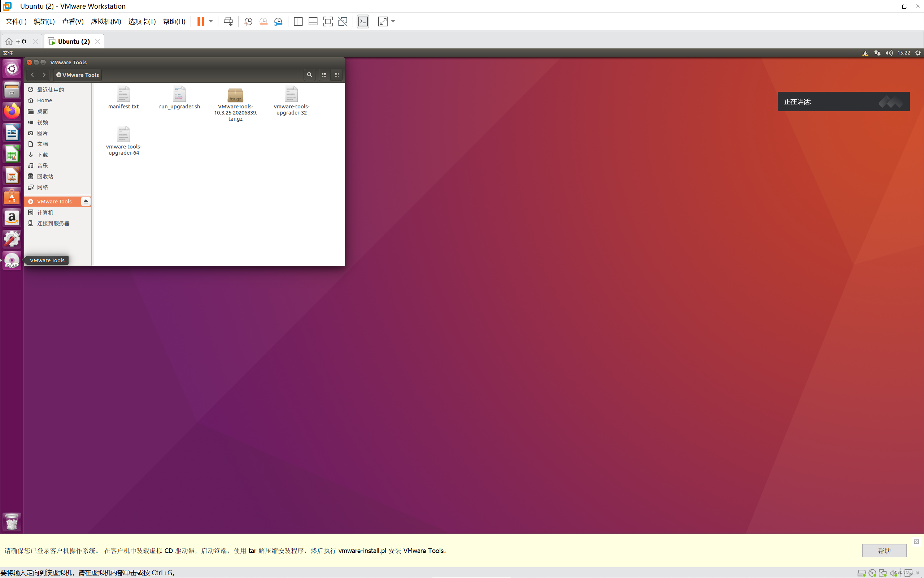The width and height of the screenshot is (924, 578).
Task: Click 连接到服务器 in the sidebar
Action: tap(58, 223)
